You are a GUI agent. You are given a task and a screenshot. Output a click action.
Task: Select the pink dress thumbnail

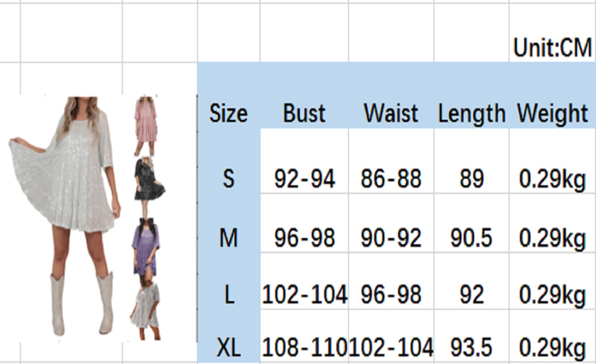coord(146,126)
